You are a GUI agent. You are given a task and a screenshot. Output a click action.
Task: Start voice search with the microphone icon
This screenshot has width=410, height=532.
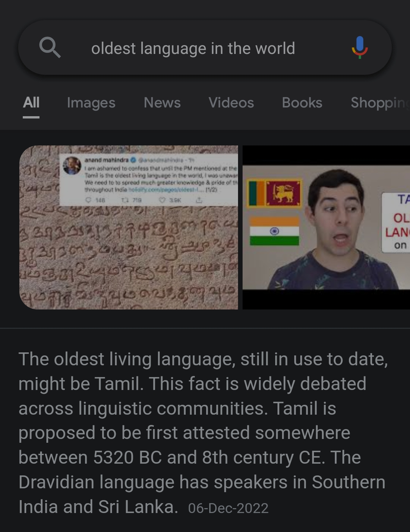click(x=360, y=47)
